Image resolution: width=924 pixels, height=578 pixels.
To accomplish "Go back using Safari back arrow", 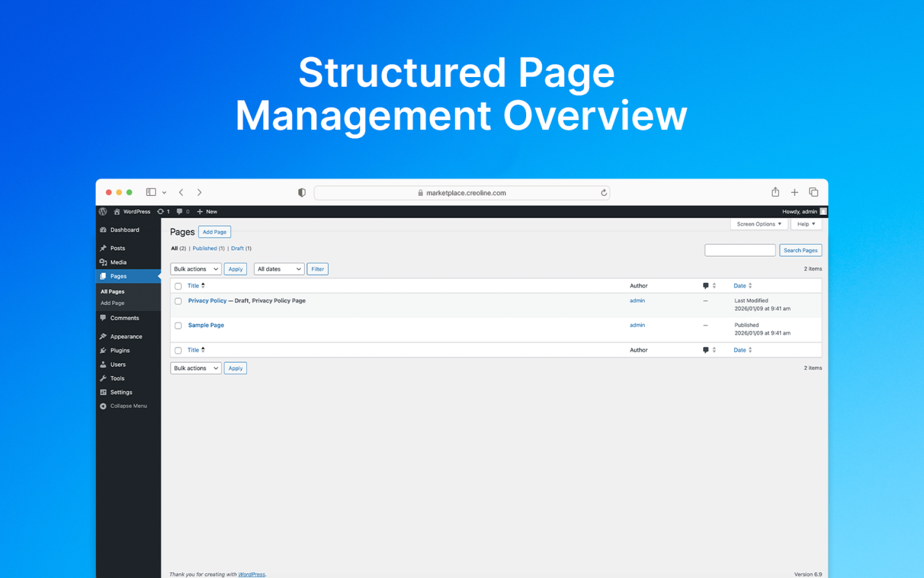I will [181, 192].
